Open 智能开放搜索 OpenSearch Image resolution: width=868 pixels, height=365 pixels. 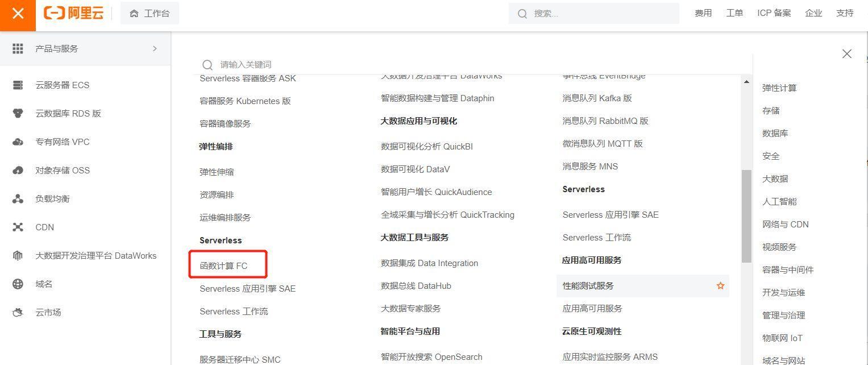[431, 357]
